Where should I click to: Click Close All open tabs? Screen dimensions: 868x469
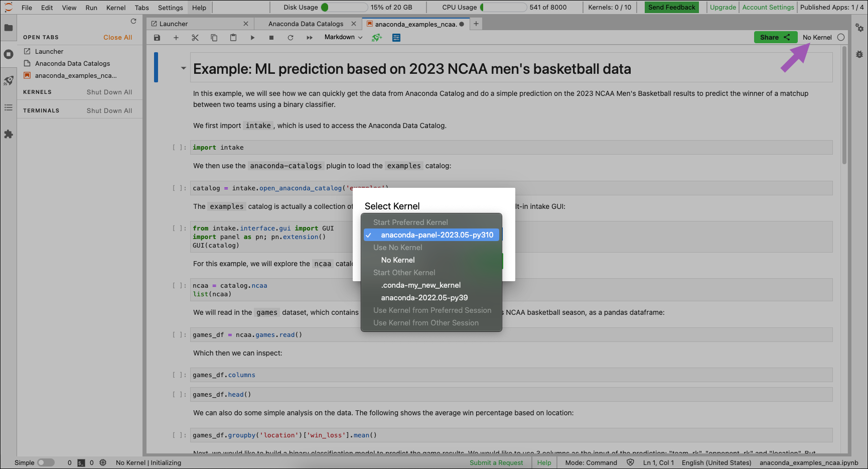coord(118,37)
